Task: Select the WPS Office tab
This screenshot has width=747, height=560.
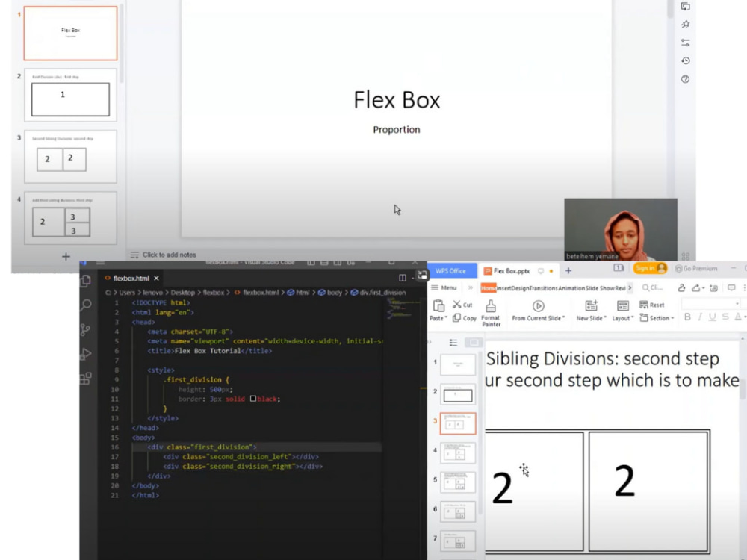Action: (x=451, y=270)
